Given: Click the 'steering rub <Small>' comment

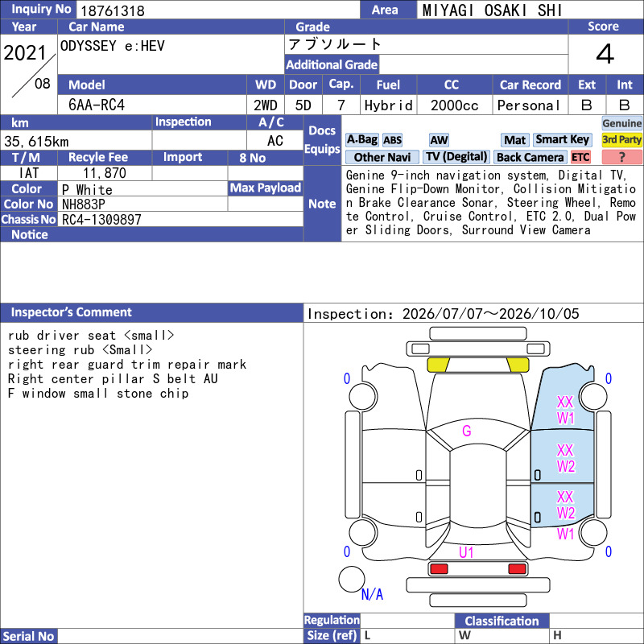Looking at the screenshot, I should pos(80,350).
